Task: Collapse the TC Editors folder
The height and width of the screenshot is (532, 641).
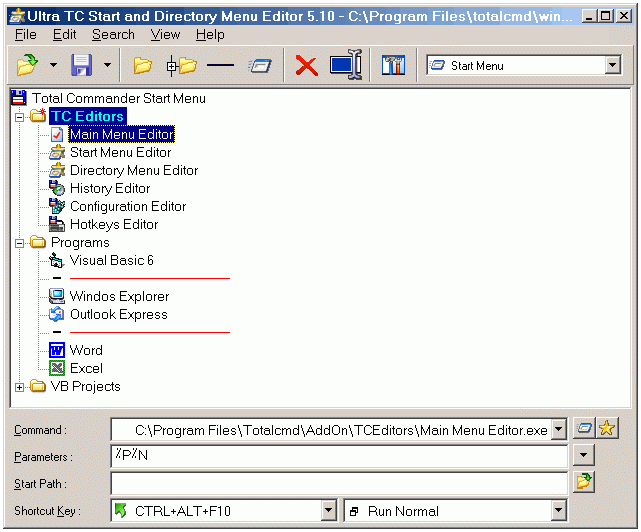Action: (x=19, y=117)
